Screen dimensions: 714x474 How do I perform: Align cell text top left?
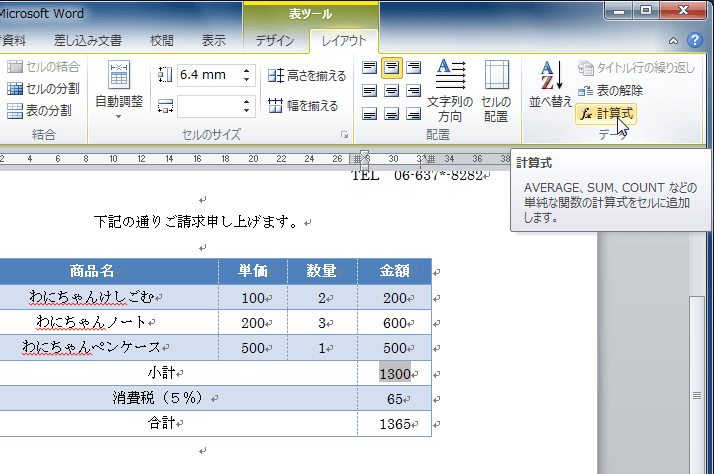click(369, 67)
